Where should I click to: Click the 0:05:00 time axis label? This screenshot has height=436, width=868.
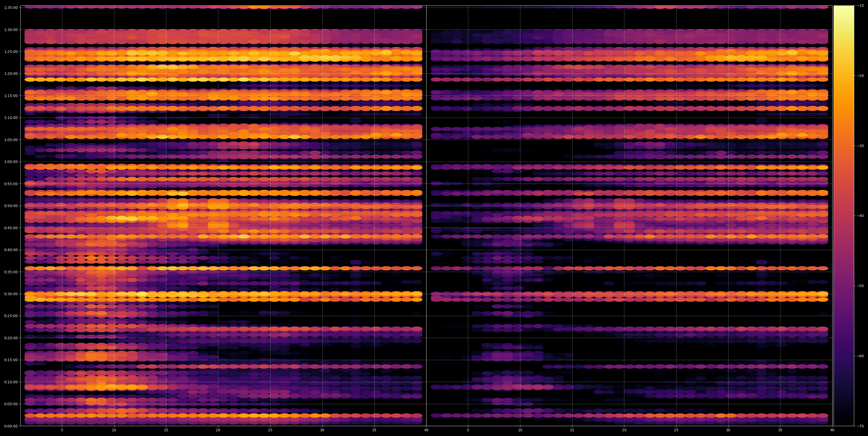click(x=11, y=404)
